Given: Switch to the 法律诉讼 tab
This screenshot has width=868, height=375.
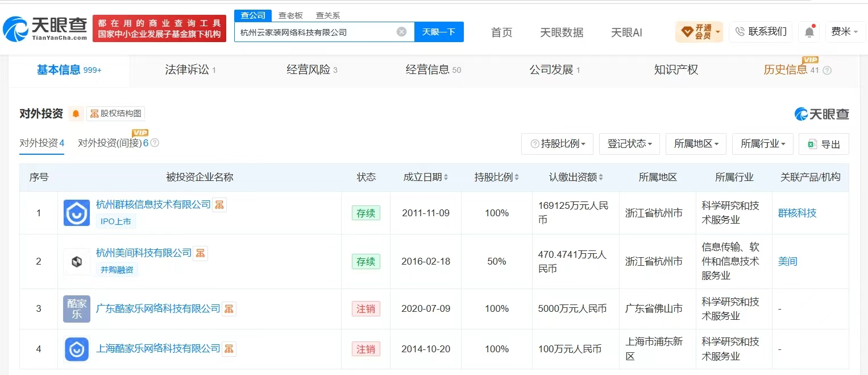Looking at the screenshot, I should (190, 70).
